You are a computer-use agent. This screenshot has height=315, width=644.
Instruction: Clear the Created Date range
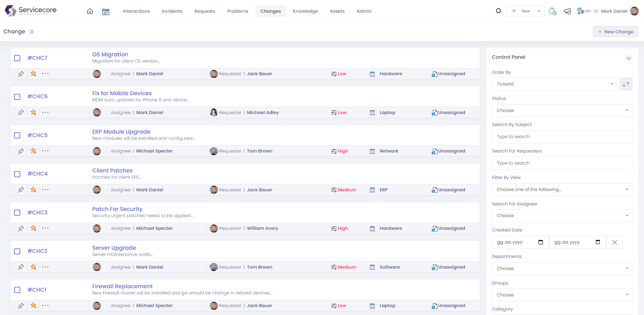pyautogui.click(x=614, y=242)
